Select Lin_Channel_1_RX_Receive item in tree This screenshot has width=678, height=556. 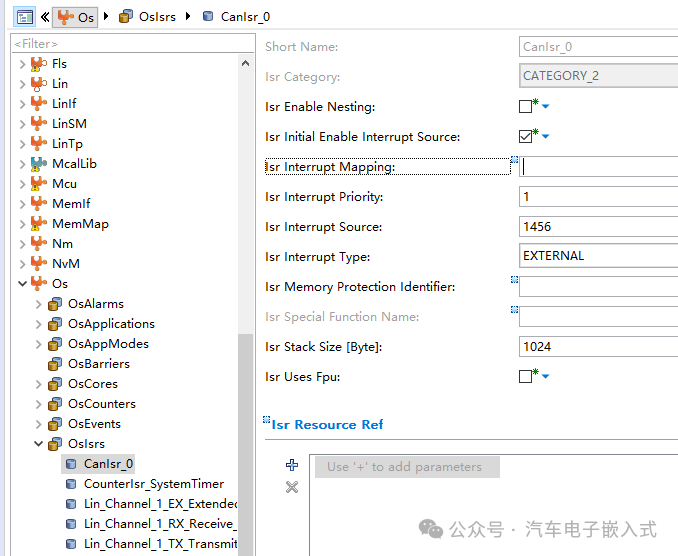(x=160, y=524)
